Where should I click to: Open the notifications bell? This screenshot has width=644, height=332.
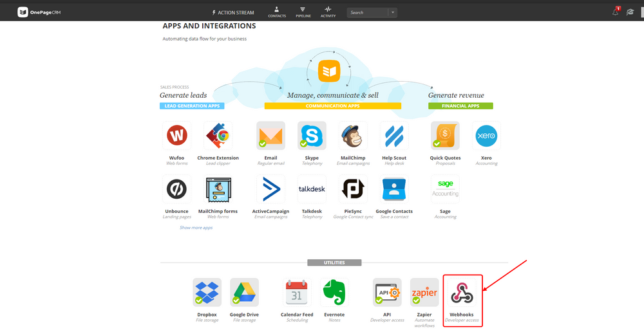pos(615,12)
